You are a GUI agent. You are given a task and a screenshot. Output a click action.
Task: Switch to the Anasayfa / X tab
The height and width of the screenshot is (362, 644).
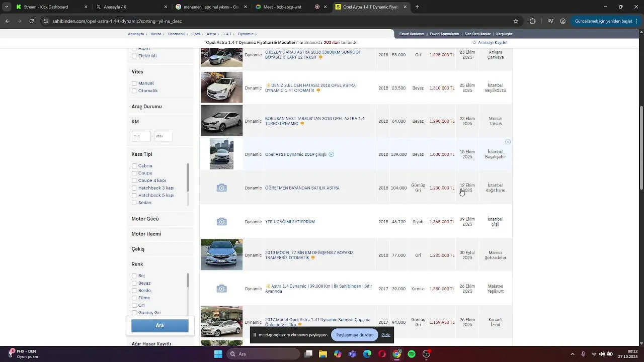click(x=131, y=7)
